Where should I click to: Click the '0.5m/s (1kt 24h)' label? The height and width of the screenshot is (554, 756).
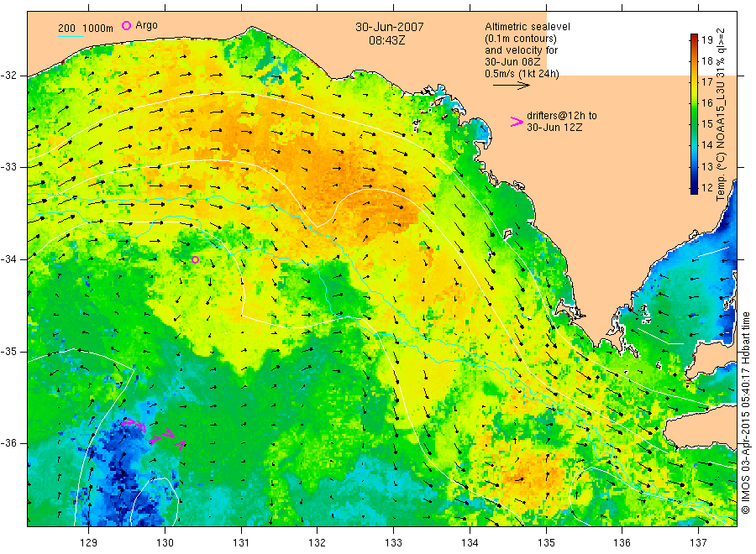(522, 74)
